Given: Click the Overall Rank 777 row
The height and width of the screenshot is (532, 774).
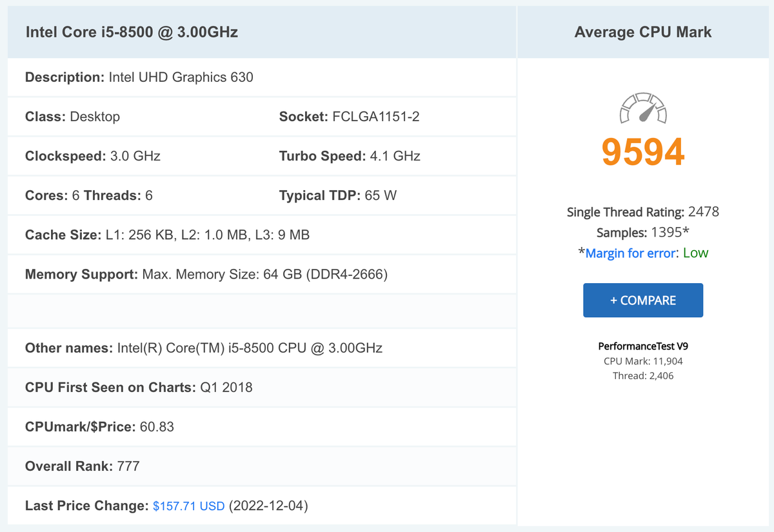Looking at the screenshot, I should pyautogui.click(x=82, y=466).
